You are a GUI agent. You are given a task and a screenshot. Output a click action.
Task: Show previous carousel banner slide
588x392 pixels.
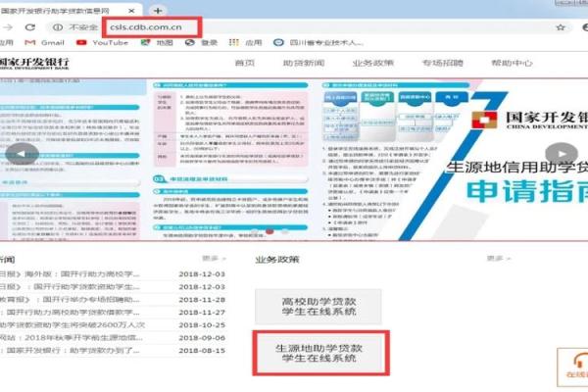coord(22,154)
